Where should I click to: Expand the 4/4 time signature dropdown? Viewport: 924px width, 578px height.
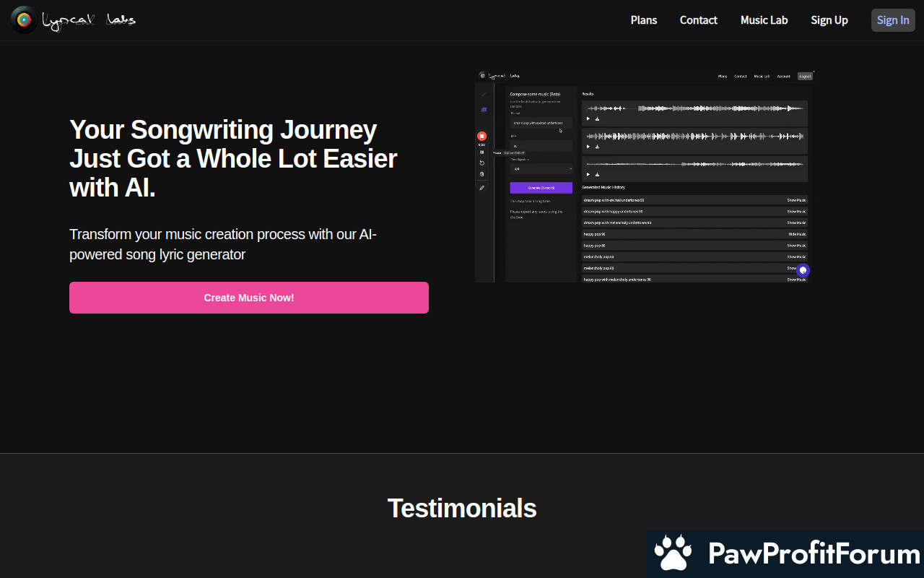coord(541,169)
